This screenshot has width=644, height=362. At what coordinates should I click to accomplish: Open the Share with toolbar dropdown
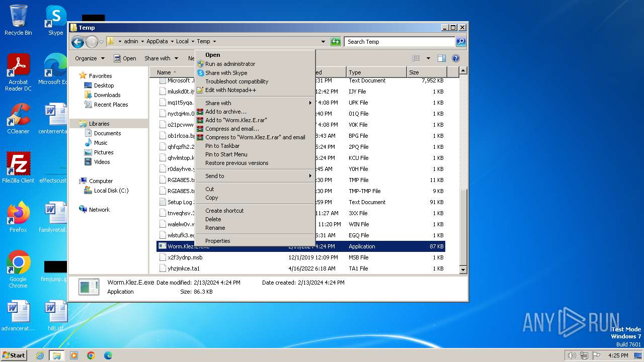tap(161, 58)
